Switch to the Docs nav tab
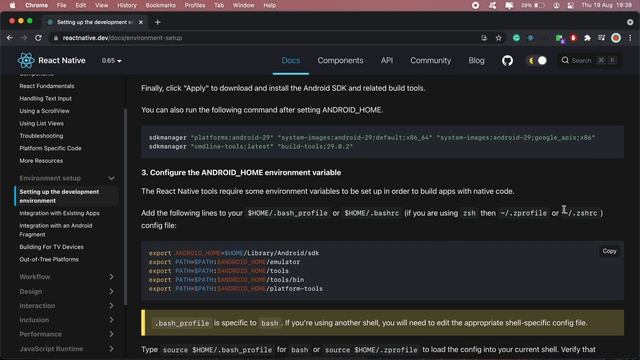The height and width of the screenshot is (360, 640). 291,60
